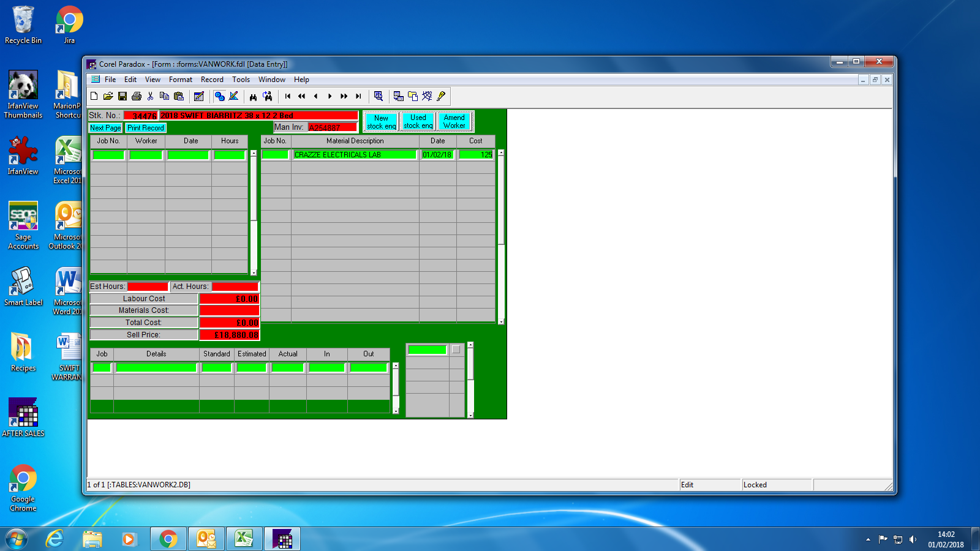Click the Print icon in the toolbar

[137, 96]
